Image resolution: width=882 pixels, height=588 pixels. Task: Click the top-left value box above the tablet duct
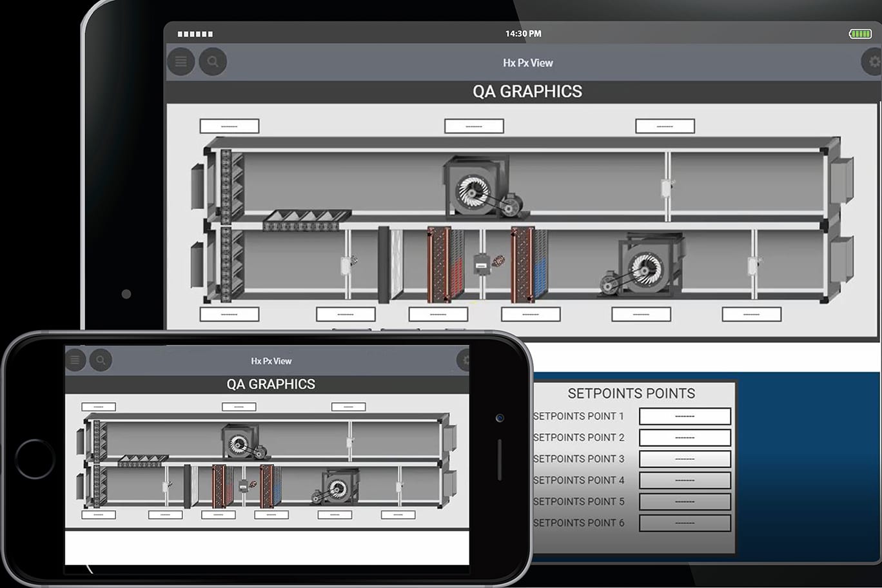(230, 126)
